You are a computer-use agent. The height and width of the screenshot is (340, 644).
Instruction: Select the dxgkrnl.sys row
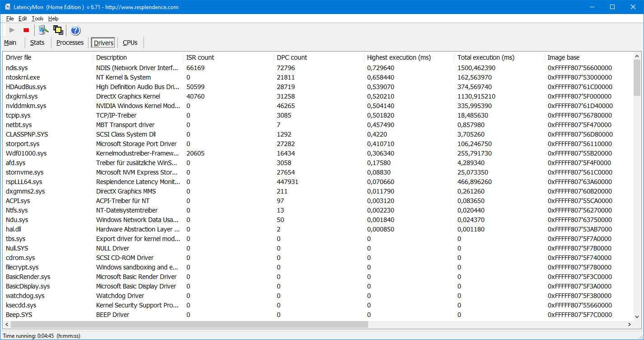coord(318,96)
